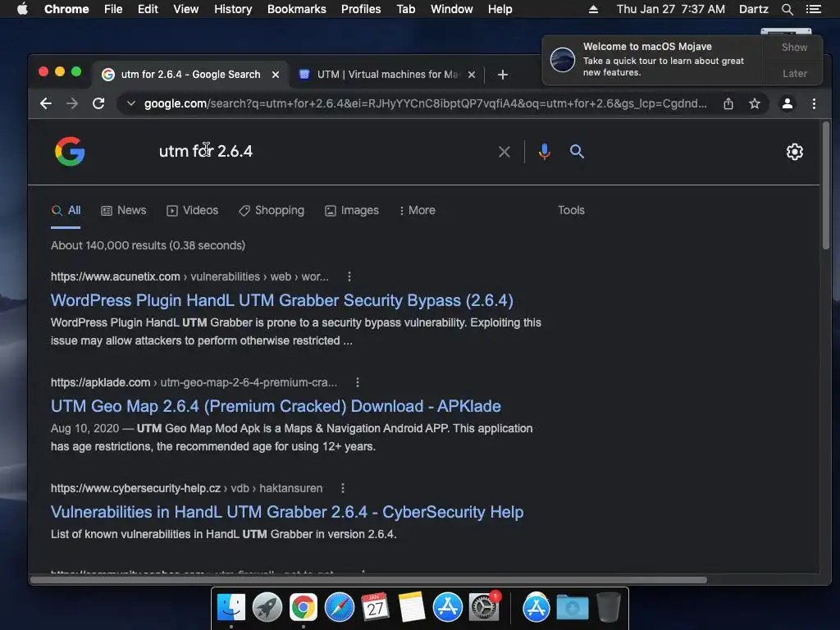The width and height of the screenshot is (840, 630).
Task: Open options for the acunetix.com result
Action: pos(349,276)
